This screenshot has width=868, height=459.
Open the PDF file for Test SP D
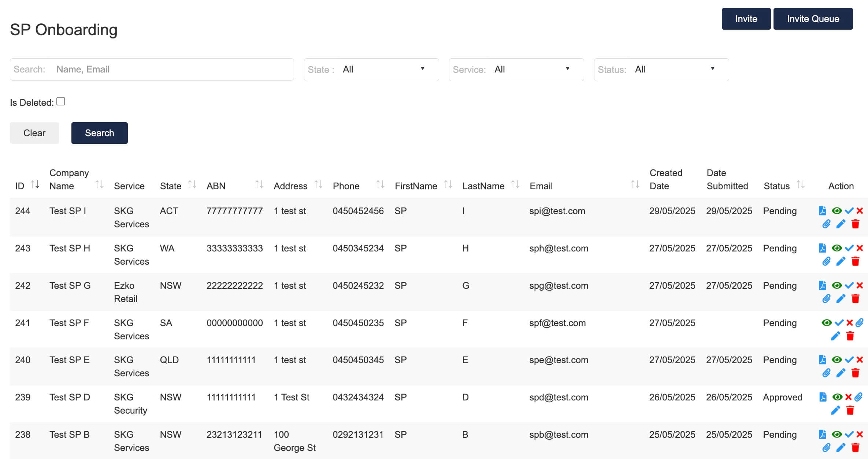coord(823,397)
